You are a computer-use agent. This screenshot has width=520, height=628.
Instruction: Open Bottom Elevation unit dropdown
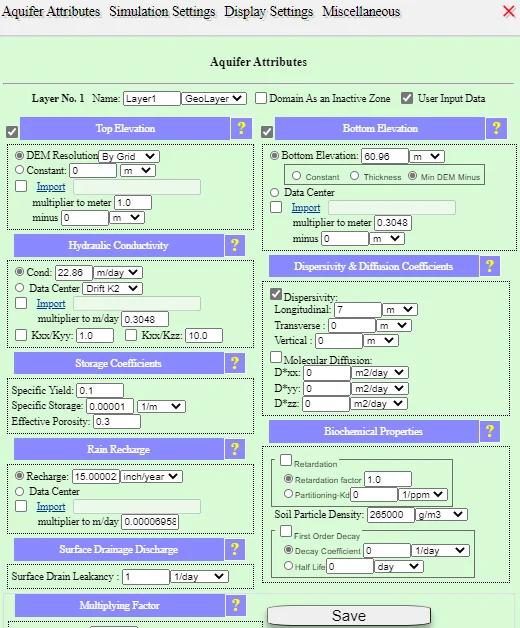(427, 156)
